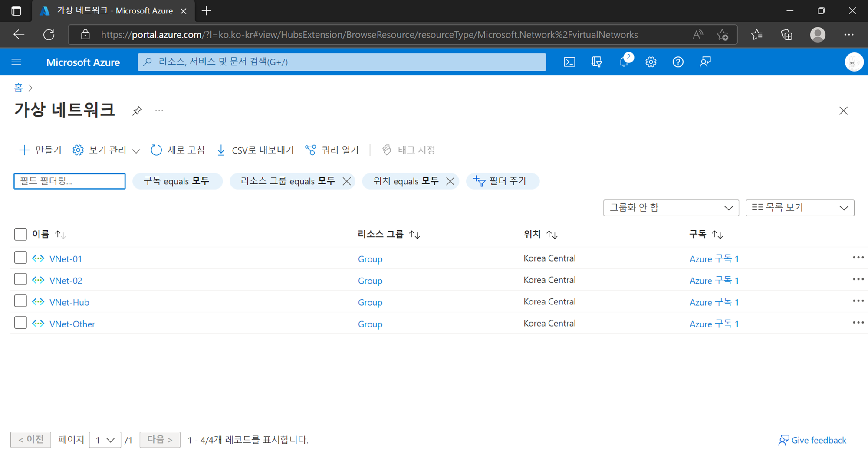The height and width of the screenshot is (461, 868).
Task: Open the VNet-Other link
Action: pos(72,324)
